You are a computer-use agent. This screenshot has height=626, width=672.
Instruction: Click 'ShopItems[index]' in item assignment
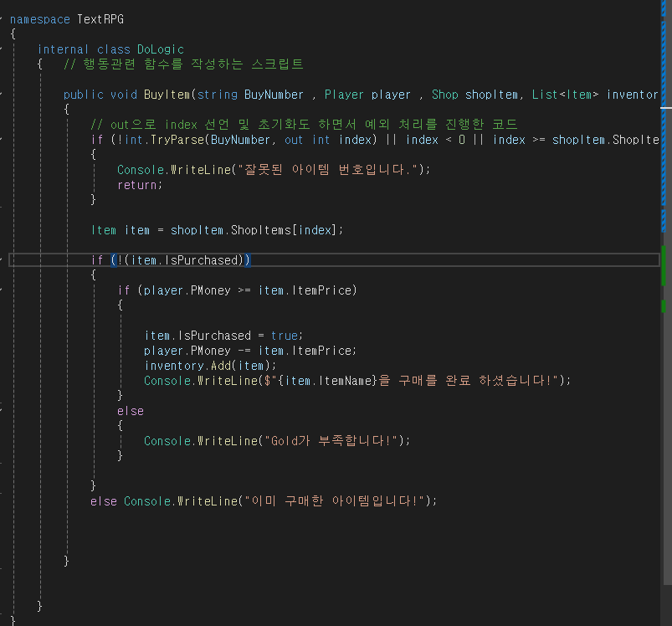285,230
